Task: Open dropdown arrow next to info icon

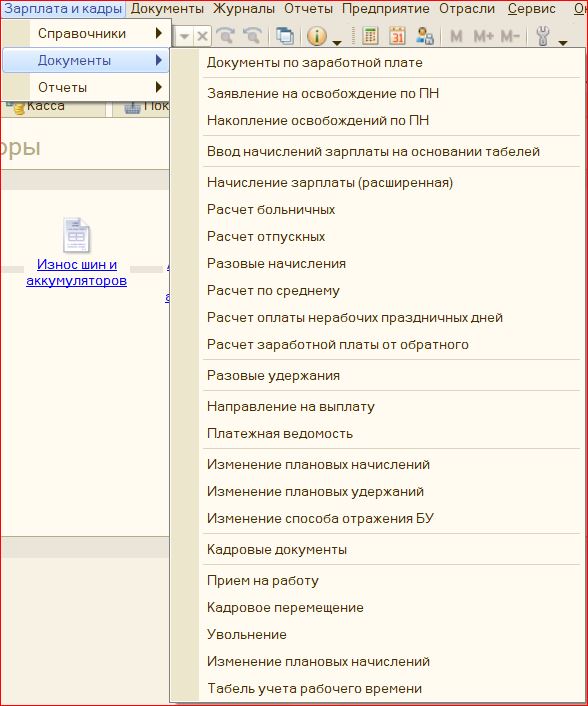Action: [336, 43]
